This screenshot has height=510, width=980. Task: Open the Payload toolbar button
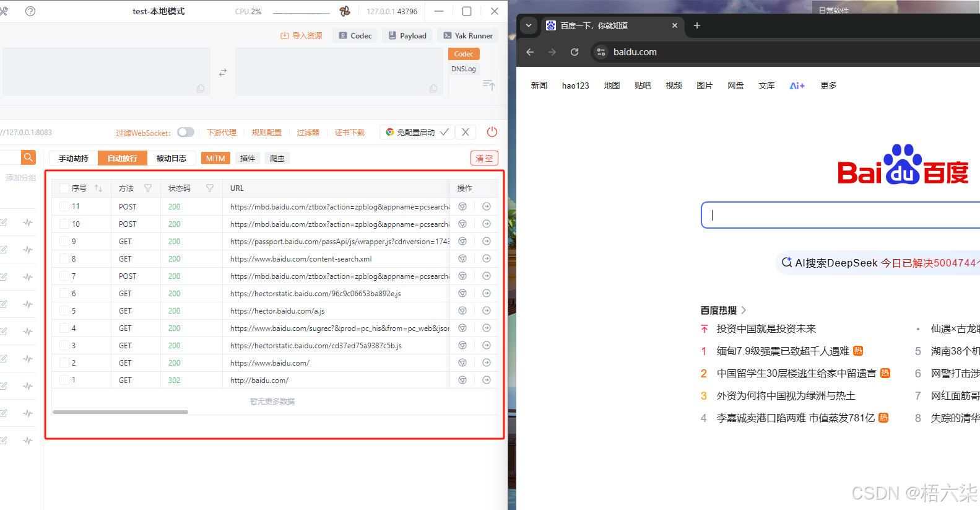point(407,36)
